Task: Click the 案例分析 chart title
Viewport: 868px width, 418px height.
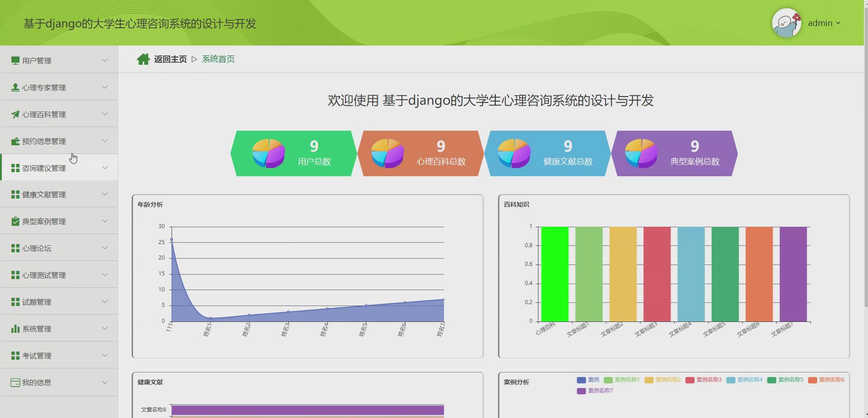Action: pyautogui.click(x=517, y=382)
